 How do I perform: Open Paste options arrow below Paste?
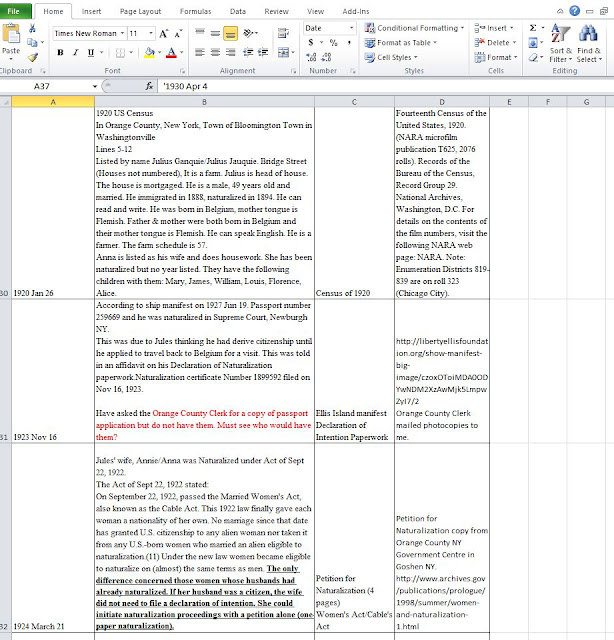[x=11, y=59]
